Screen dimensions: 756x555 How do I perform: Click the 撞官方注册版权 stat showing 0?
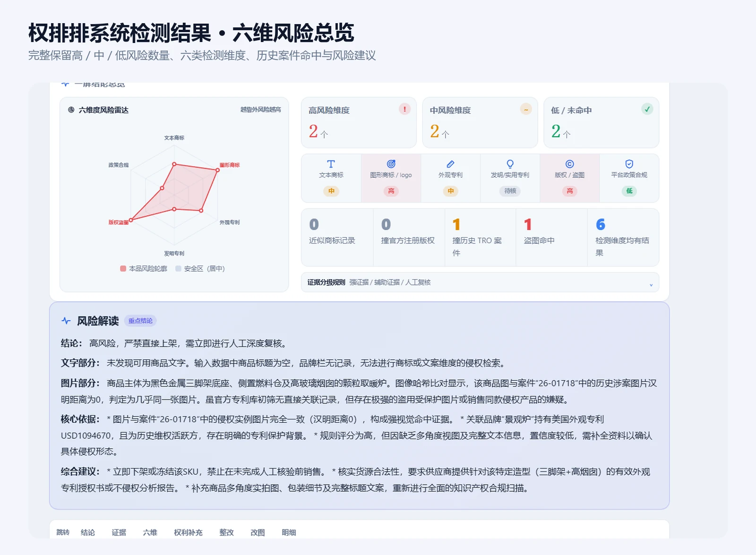click(x=409, y=238)
